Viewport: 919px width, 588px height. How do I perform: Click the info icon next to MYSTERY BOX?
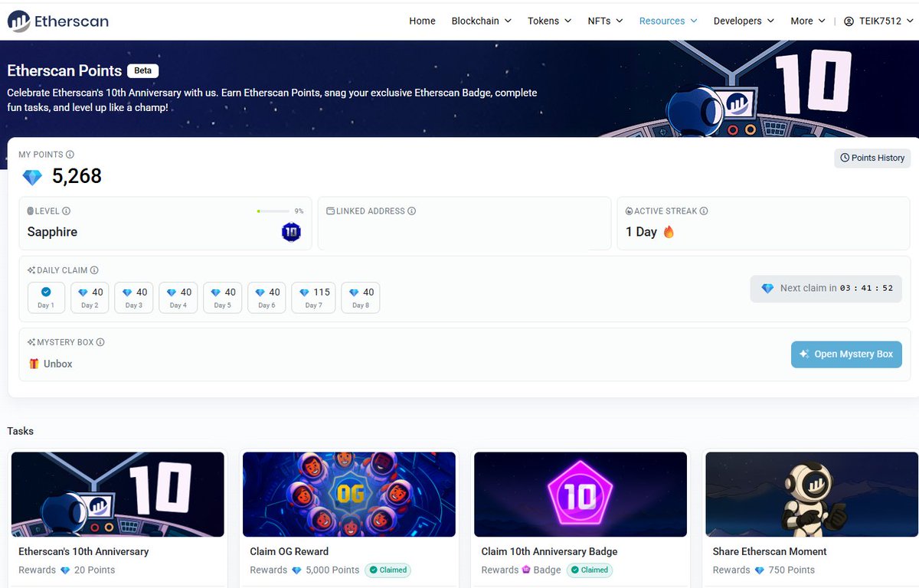(100, 342)
